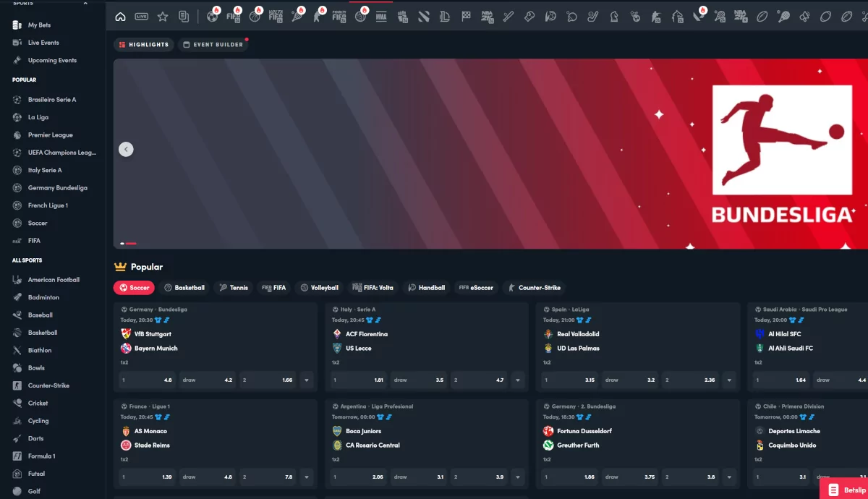Viewport: 868px width, 499px height.
Task: Open markets dropdown for Boca Juniors match
Action: [x=518, y=477]
